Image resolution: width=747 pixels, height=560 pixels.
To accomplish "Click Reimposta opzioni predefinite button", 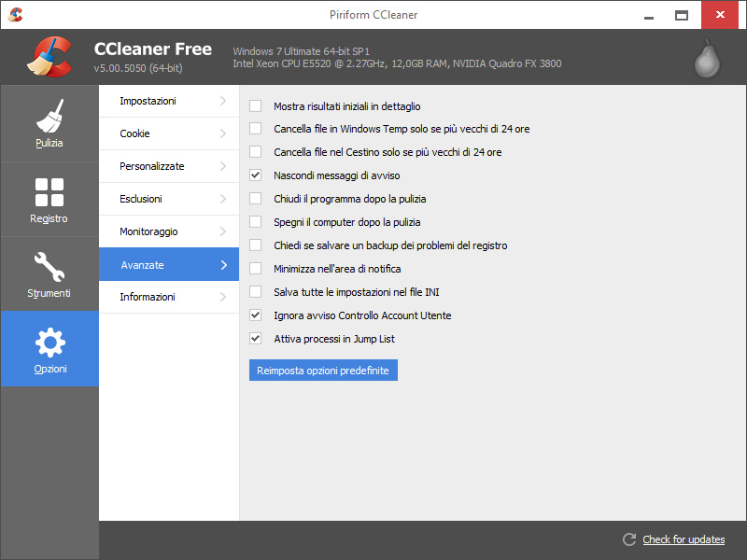I will [x=323, y=371].
